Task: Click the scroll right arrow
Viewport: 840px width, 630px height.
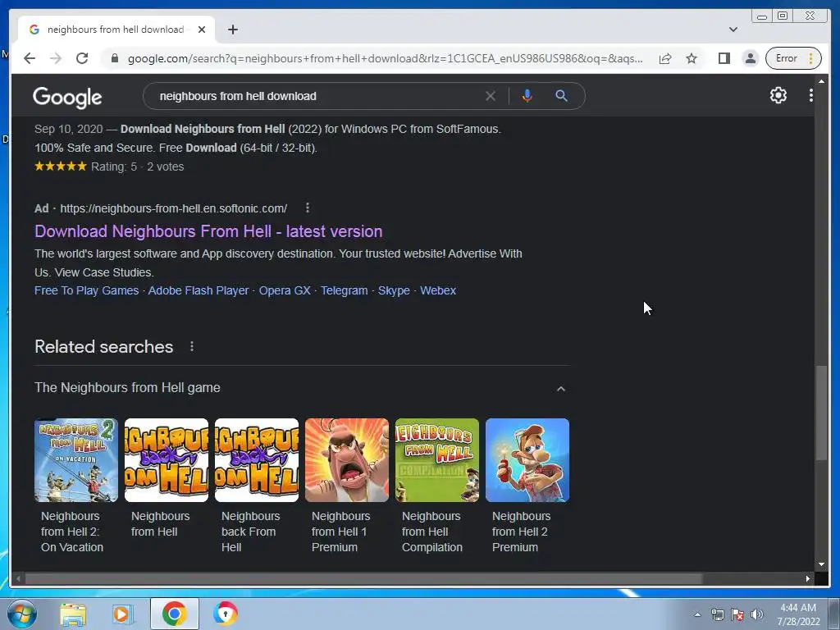Action: pos(807,578)
